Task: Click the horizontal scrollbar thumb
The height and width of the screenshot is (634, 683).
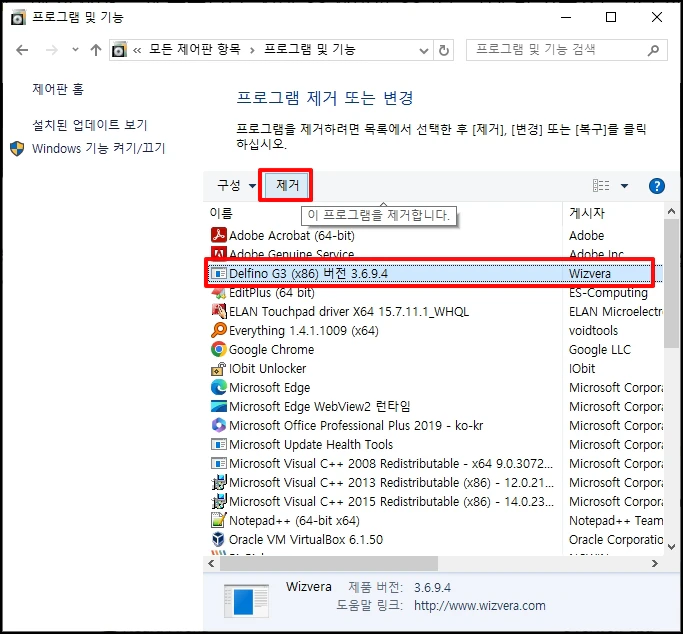Action: click(x=329, y=563)
